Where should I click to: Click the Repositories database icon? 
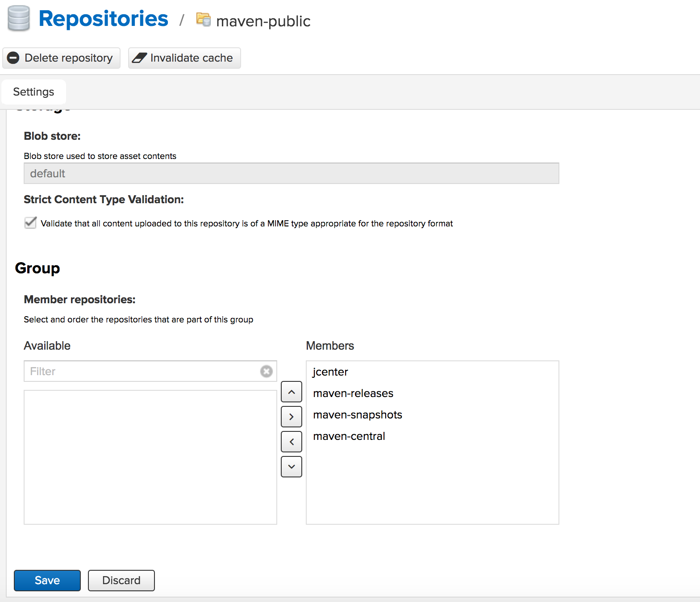click(19, 19)
